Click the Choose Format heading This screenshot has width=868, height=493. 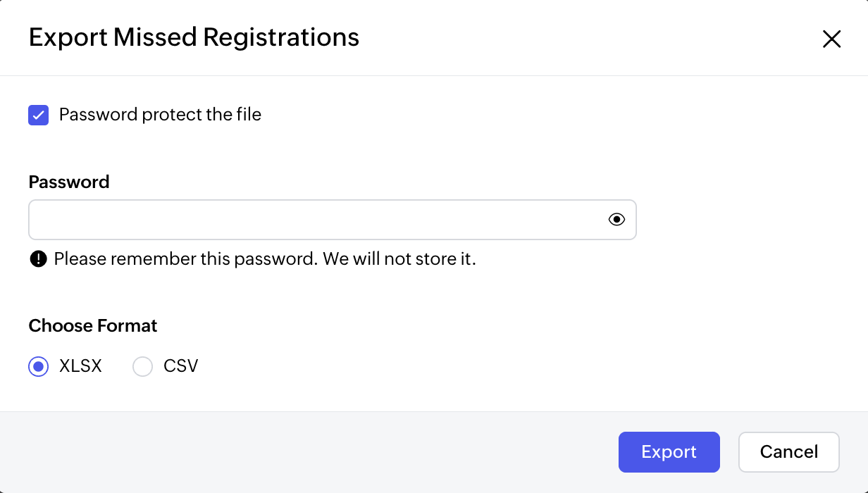pos(93,325)
